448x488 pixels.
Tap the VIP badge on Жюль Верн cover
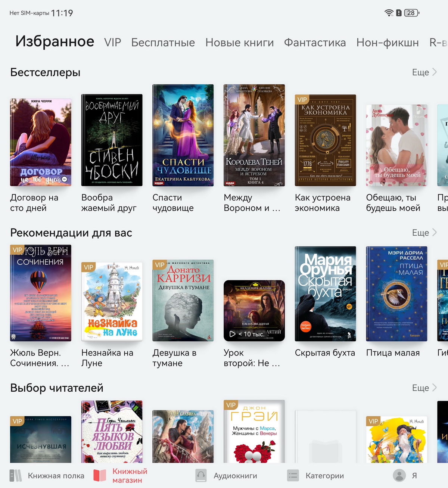click(17, 250)
